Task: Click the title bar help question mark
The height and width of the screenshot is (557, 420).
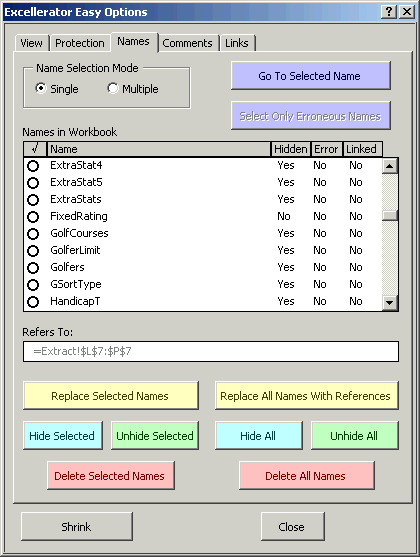Action: coord(389,12)
